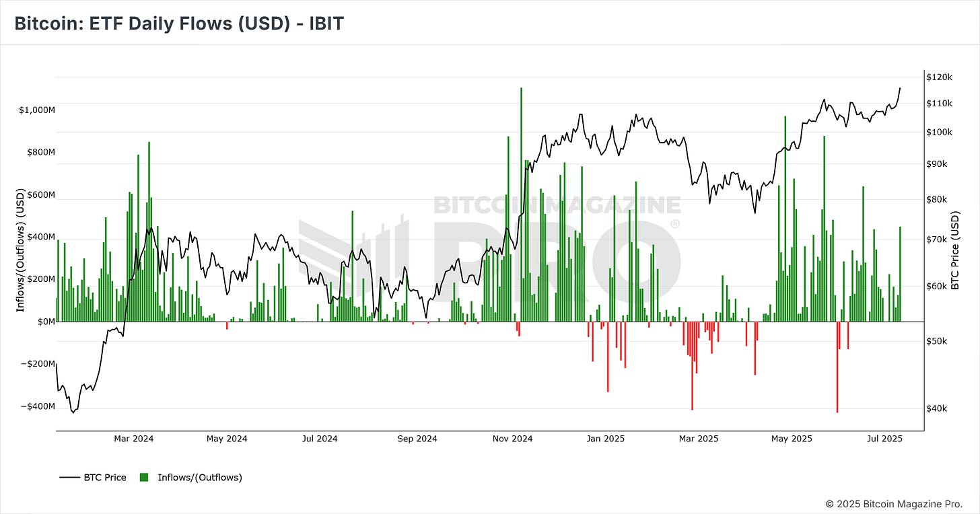Click the black BTC Price legend line
Screen dimensions: 980x514
coord(69,478)
